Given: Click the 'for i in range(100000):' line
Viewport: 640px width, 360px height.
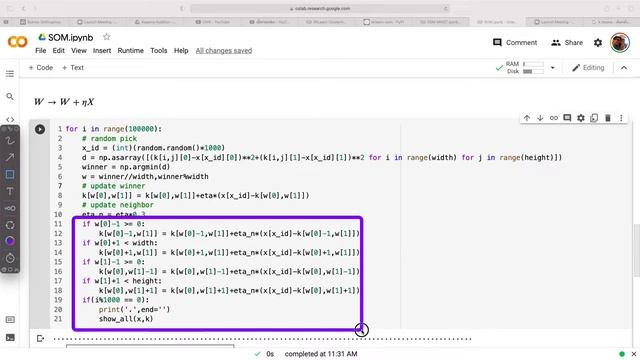Looking at the screenshot, I should [113, 129].
